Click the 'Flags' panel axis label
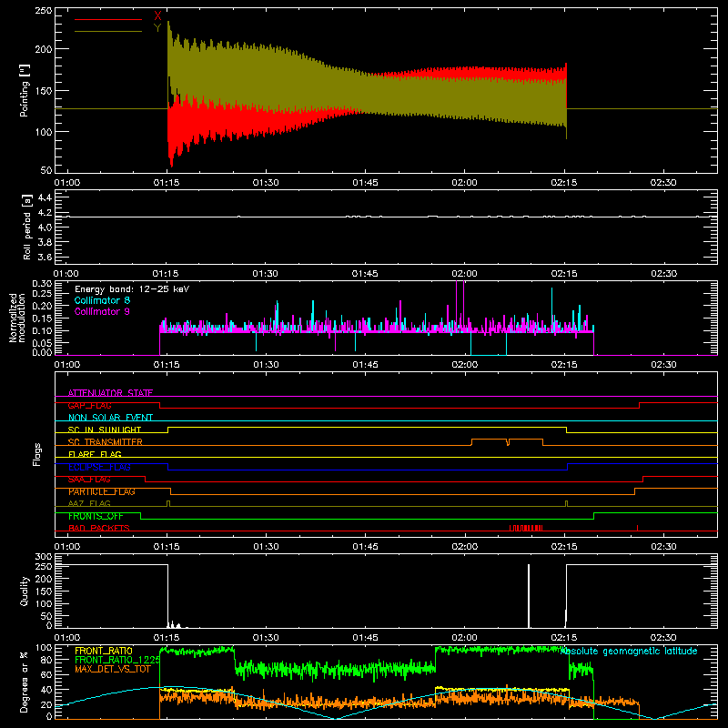The height and width of the screenshot is (728, 728). click(36, 454)
